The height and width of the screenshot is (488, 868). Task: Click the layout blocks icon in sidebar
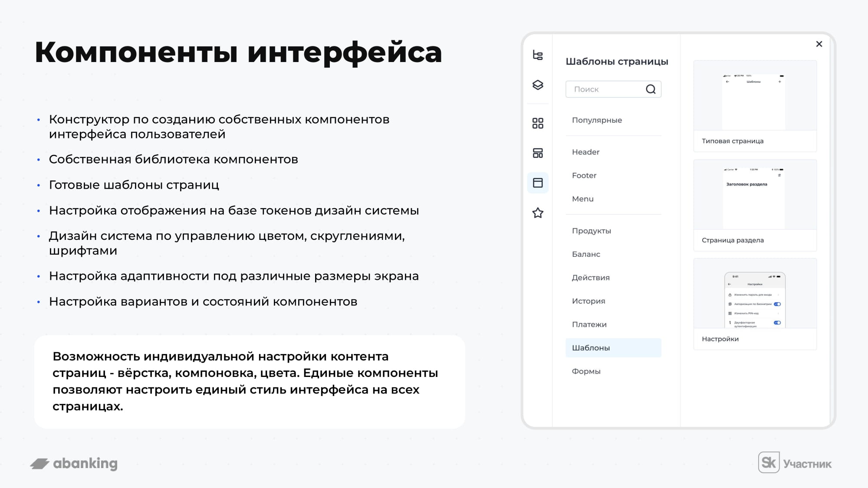538,153
